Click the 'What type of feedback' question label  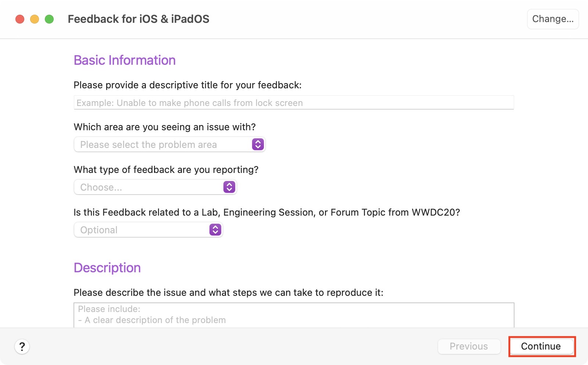[166, 170]
